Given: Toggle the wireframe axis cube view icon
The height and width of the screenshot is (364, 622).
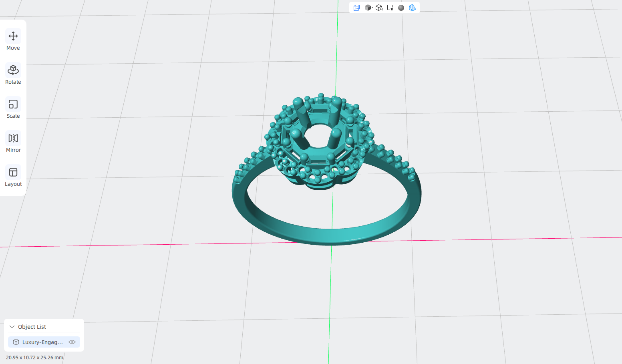Looking at the screenshot, I should coord(356,8).
